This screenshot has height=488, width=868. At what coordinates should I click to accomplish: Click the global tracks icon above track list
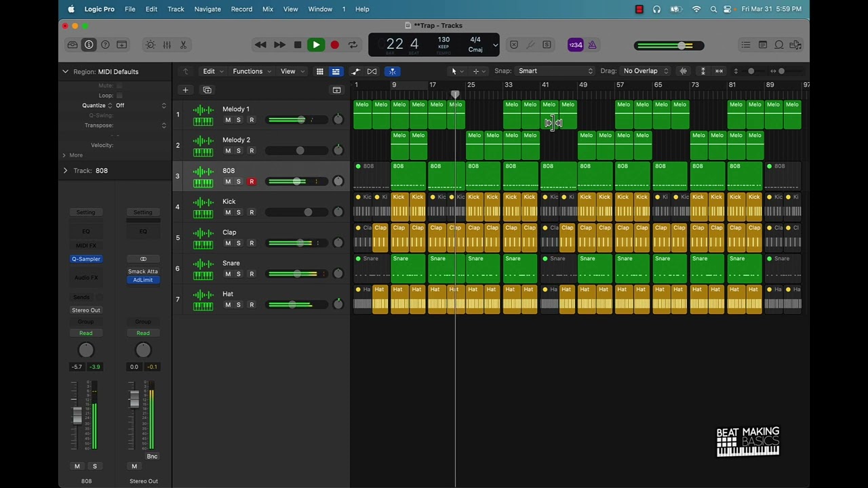pos(336,90)
